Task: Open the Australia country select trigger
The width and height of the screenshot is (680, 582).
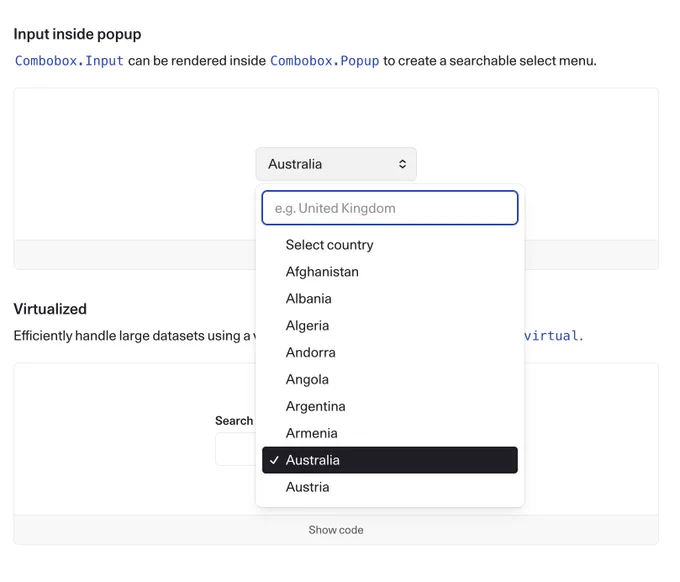Action: coord(336,164)
